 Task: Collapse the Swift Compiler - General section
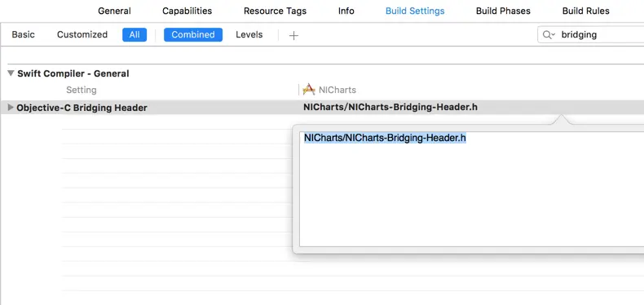tap(11, 73)
